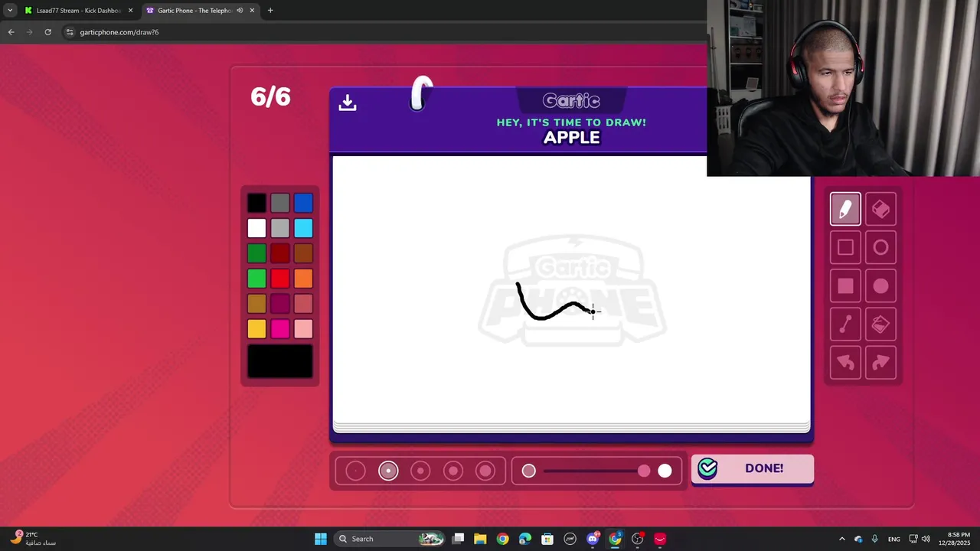Select the middle brush size
Viewport: 980px width, 551px height.
pos(420,471)
